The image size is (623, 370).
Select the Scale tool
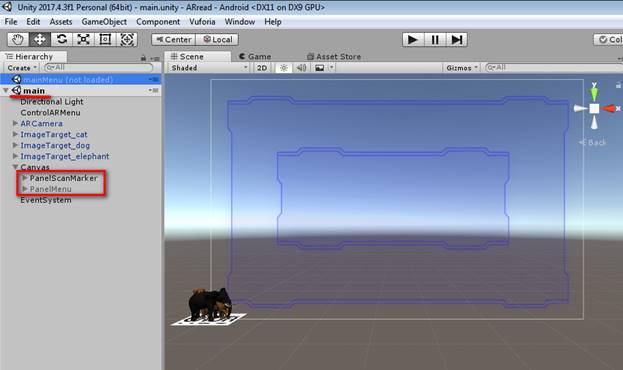pyautogui.click(x=83, y=39)
